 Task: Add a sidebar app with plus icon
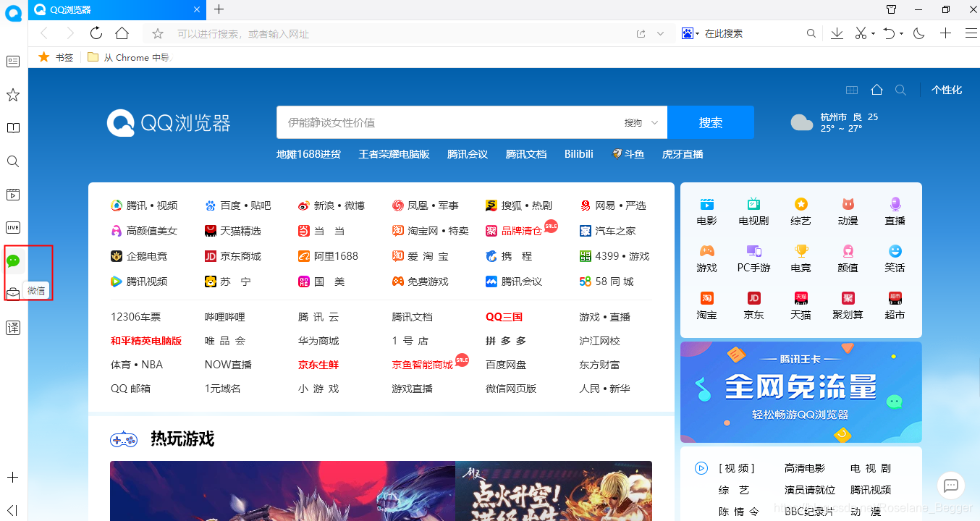12,478
